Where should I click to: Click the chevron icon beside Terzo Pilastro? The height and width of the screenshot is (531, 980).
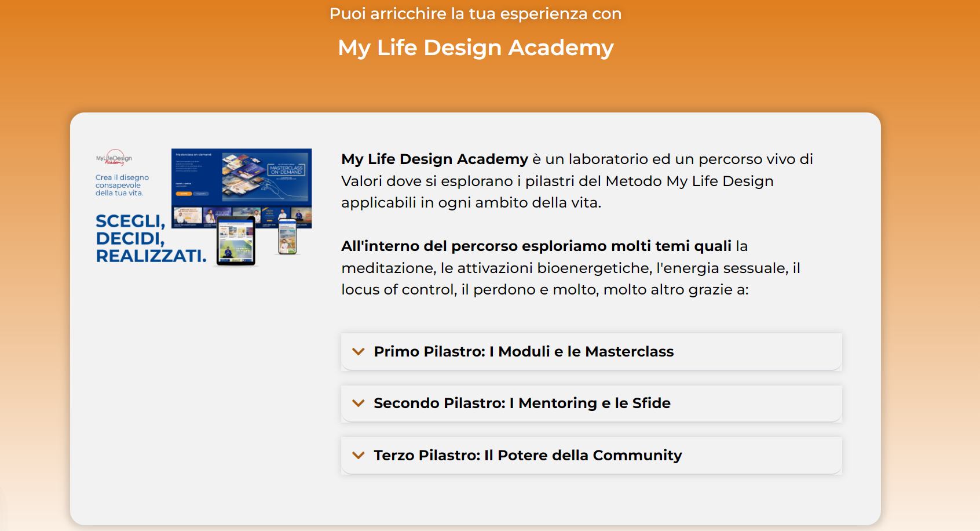pos(359,455)
